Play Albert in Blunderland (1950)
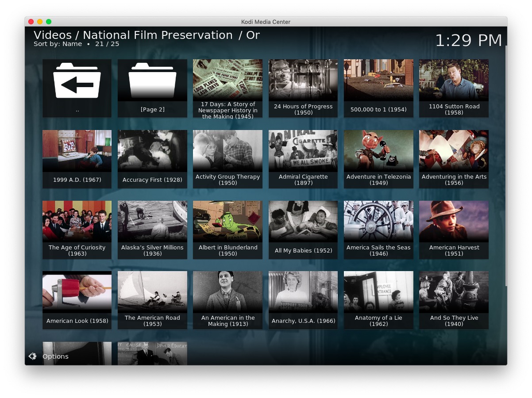 [227, 230]
